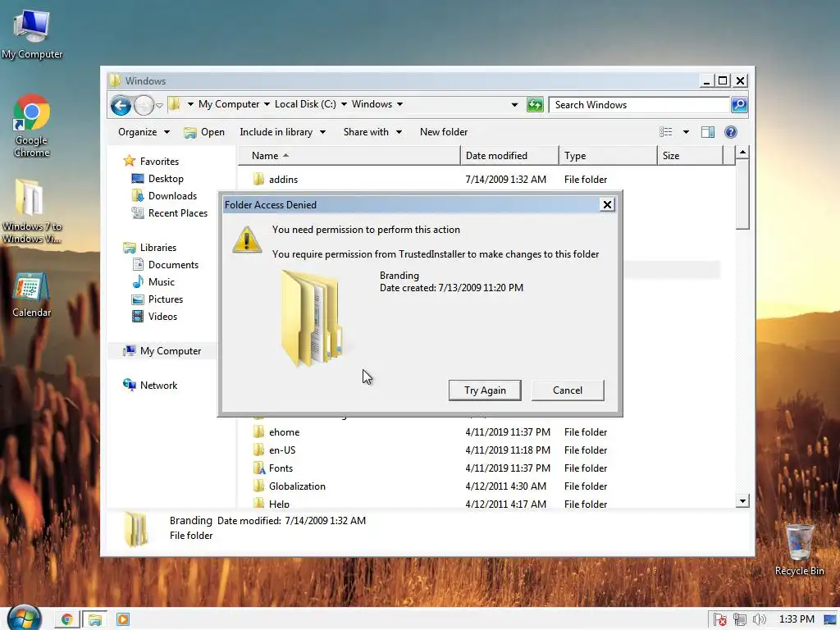
Task: Expand the Windows breadcrumb arrow
Action: point(399,104)
